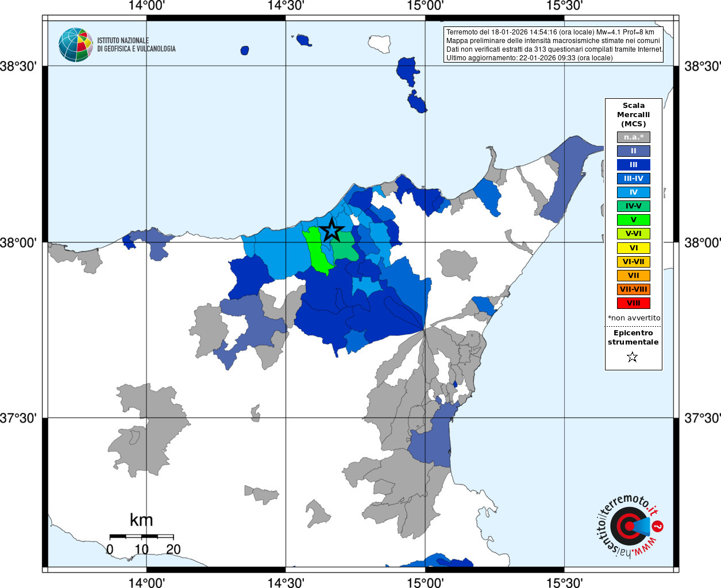
Task: Click the Terremoto del 18-01-2026 header line
Action: click(550, 32)
